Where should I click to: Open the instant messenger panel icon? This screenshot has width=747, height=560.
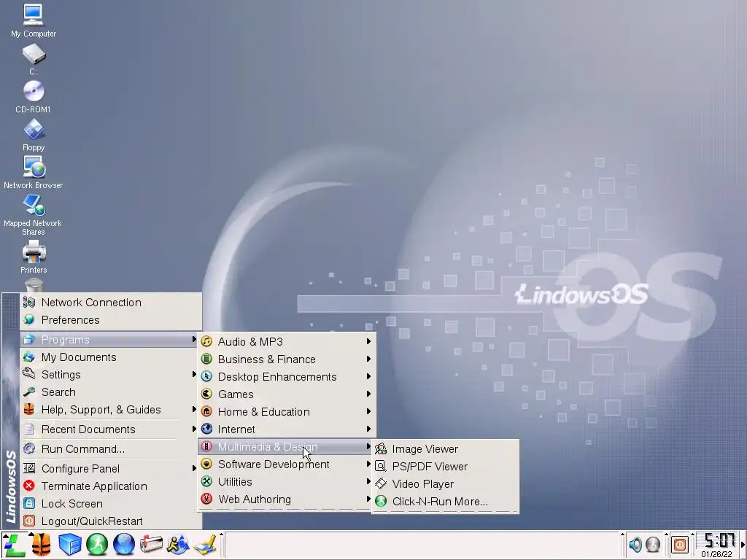pyautogui.click(x=178, y=545)
